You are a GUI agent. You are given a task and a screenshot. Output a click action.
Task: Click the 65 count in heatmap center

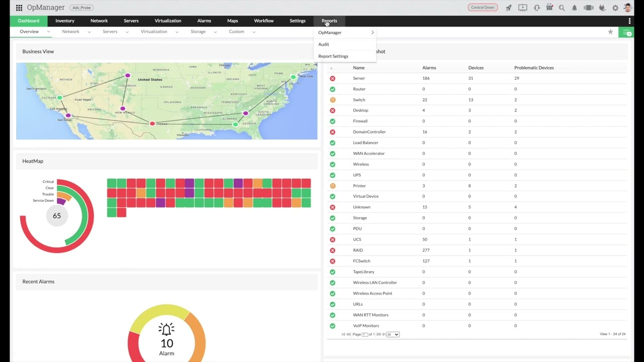coord(57,216)
